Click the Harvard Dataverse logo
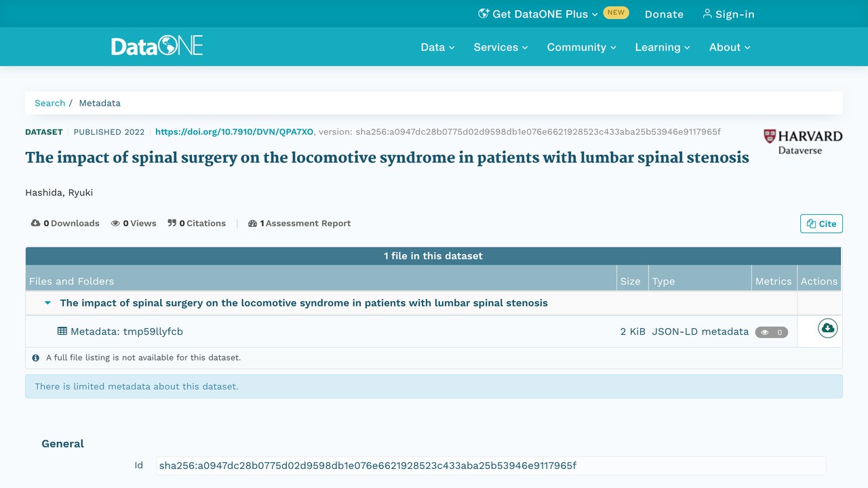Viewport: 868px width, 488px height. click(x=803, y=142)
